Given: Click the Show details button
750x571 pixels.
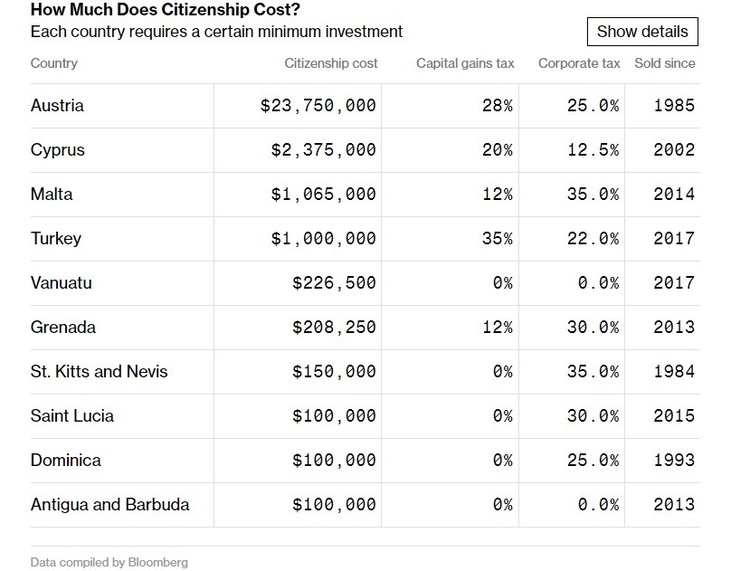Looking at the screenshot, I should (x=642, y=32).
